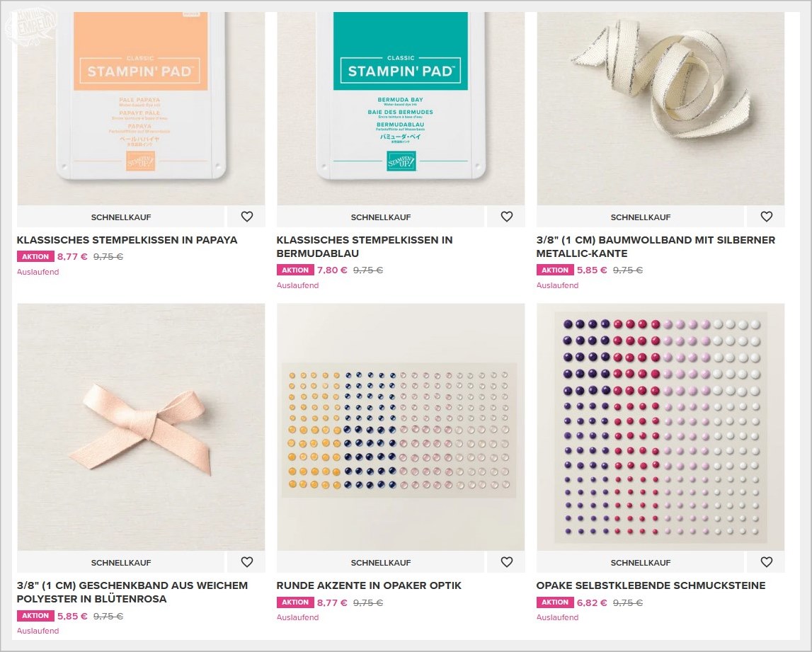Open Baumwollband mit silberner Metallic-Kante link
Image resolution: width=812 pixels, height=652 pixels.
coord(656,246)
